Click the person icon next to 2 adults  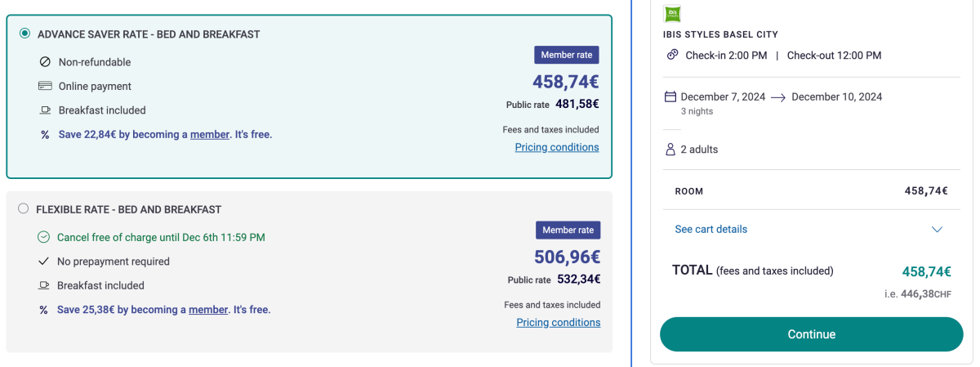pos(670,150)
